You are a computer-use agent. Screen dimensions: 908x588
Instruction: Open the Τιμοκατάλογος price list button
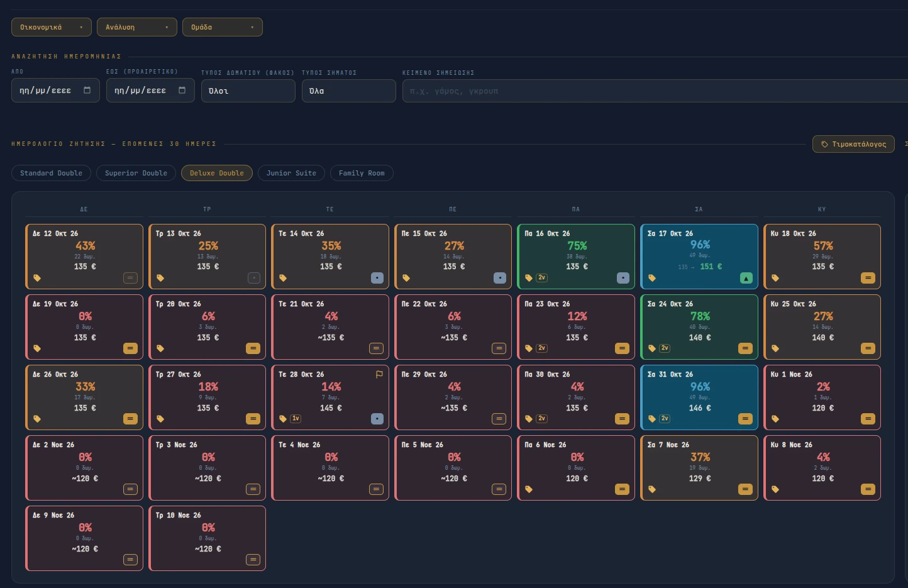(x=853, y=144)
